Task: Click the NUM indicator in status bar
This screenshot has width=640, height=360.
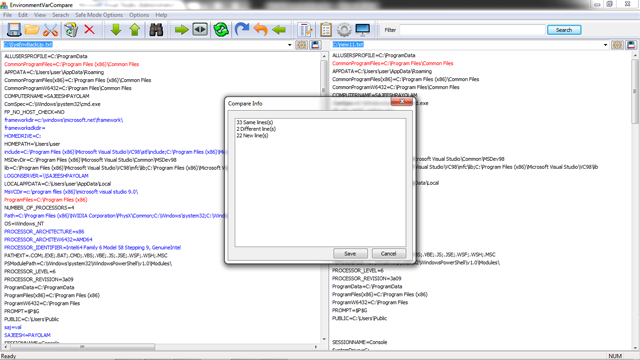Action: pos(615,356)
